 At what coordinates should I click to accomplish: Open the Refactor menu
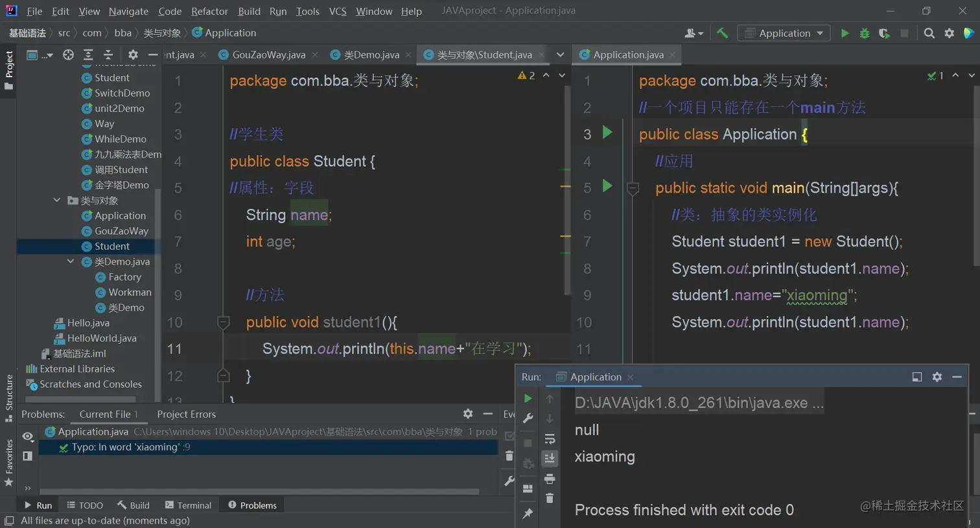point(209,11)
